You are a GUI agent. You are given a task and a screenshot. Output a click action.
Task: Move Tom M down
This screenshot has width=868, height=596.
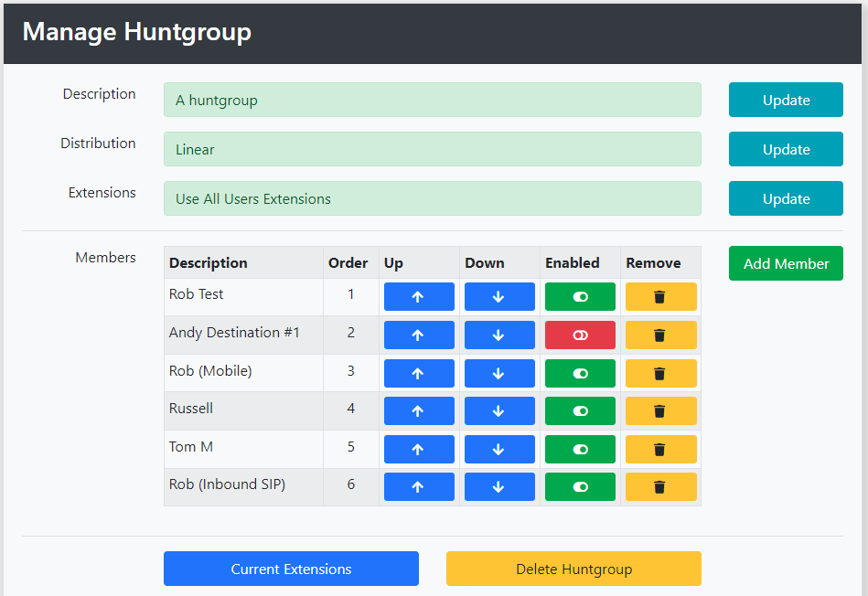(499, 449)
